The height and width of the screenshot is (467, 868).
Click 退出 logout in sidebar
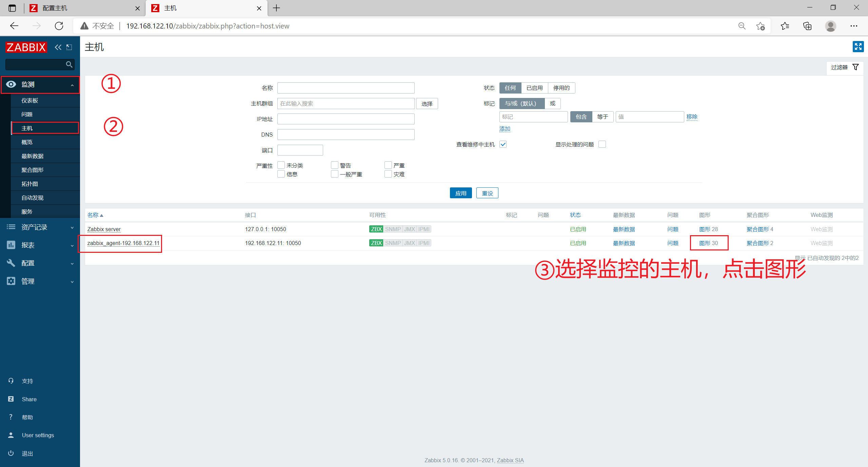[x=27, y=453]
